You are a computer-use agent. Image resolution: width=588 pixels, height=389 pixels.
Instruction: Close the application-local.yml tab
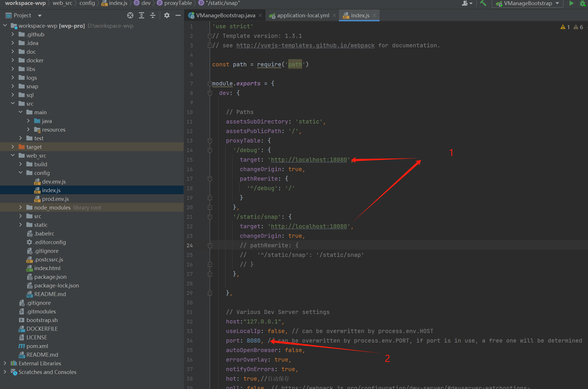point(334,15)
